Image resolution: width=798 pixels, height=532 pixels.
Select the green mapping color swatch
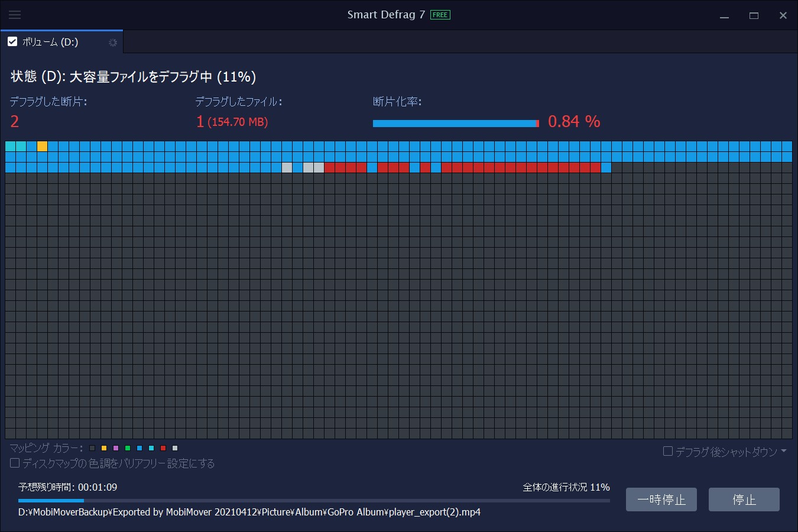(128, 448)
